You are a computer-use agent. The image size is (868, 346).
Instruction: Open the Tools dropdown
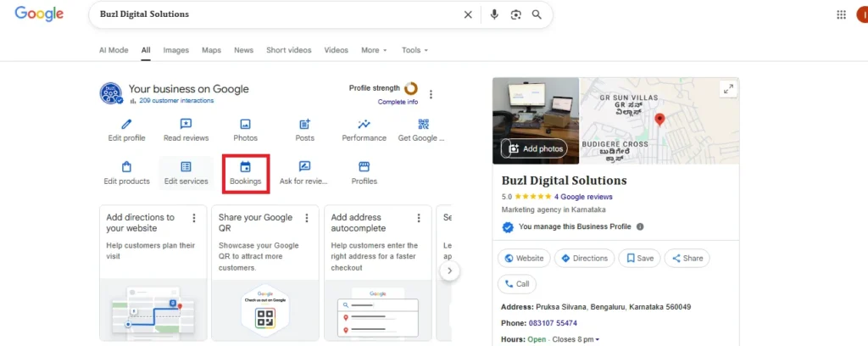tap(415, 50)
